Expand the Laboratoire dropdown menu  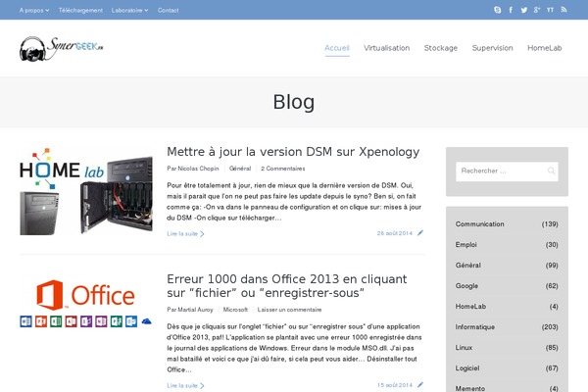pyautogui.click(x=129, y=10)
